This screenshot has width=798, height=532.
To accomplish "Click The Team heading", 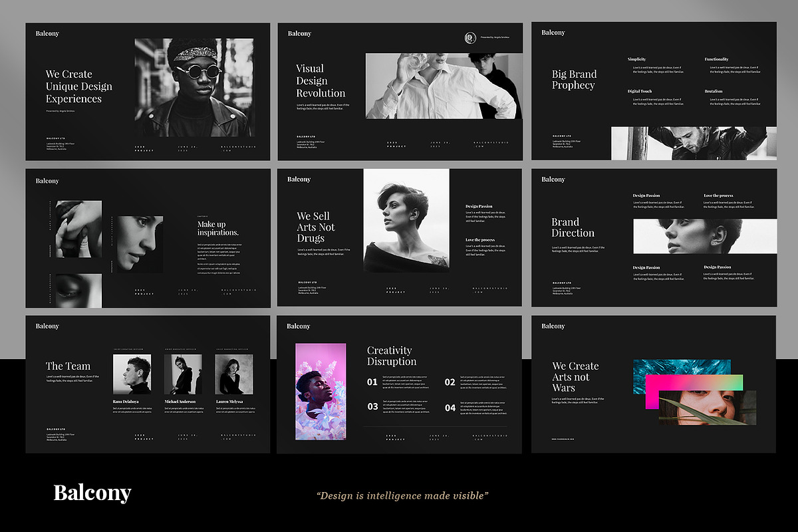I will tap(68, 366).
